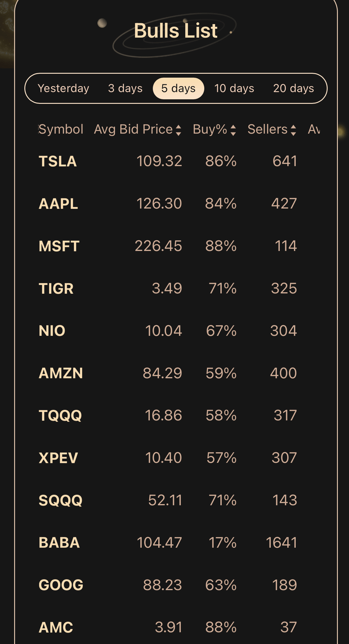Screen dimensions: 349x644
Task: Tap the XPEV symbol
Action: [x=58, y=458]
